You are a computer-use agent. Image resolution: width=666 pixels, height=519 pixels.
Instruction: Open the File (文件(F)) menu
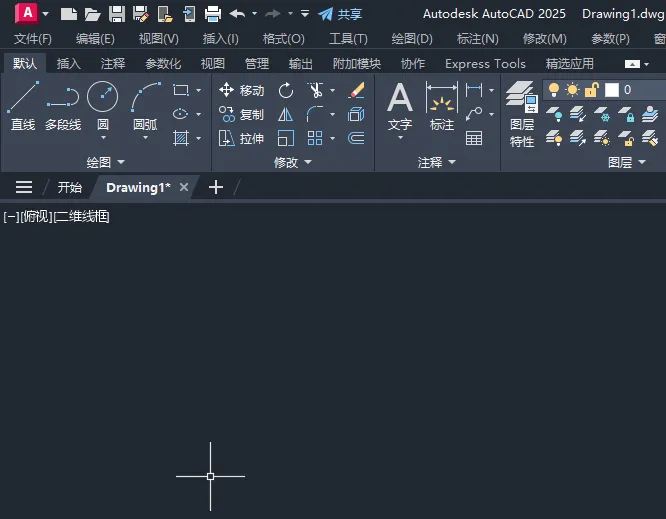tap(33, 39)
